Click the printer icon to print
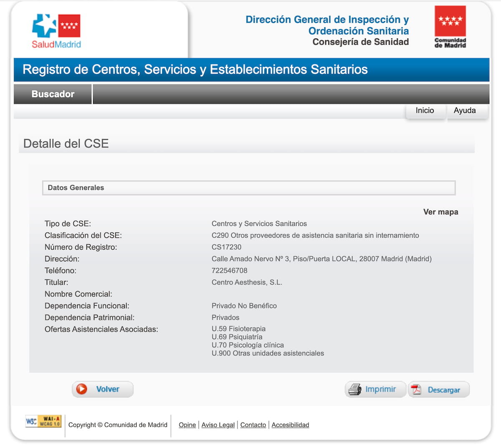 click(355, 389)
